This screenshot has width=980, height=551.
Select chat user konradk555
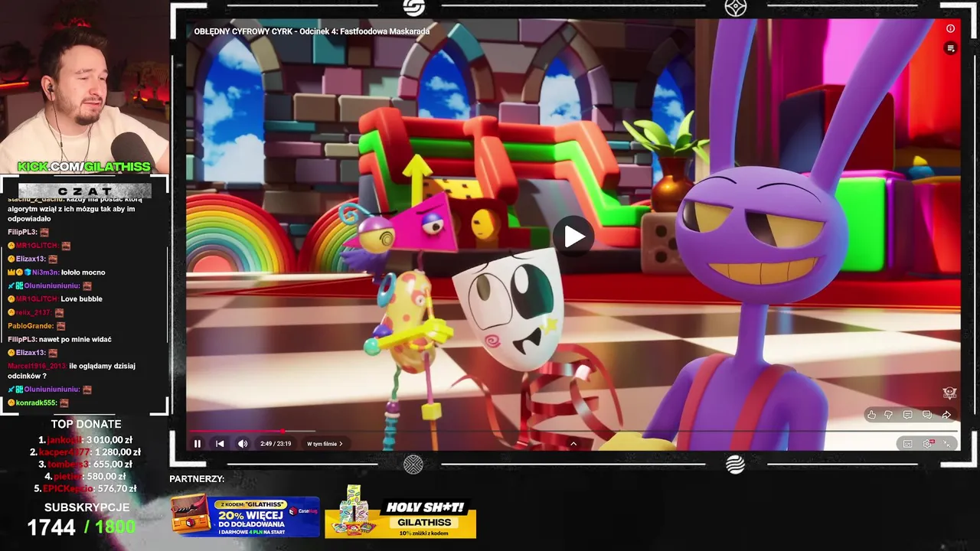[x=36, y=403]
